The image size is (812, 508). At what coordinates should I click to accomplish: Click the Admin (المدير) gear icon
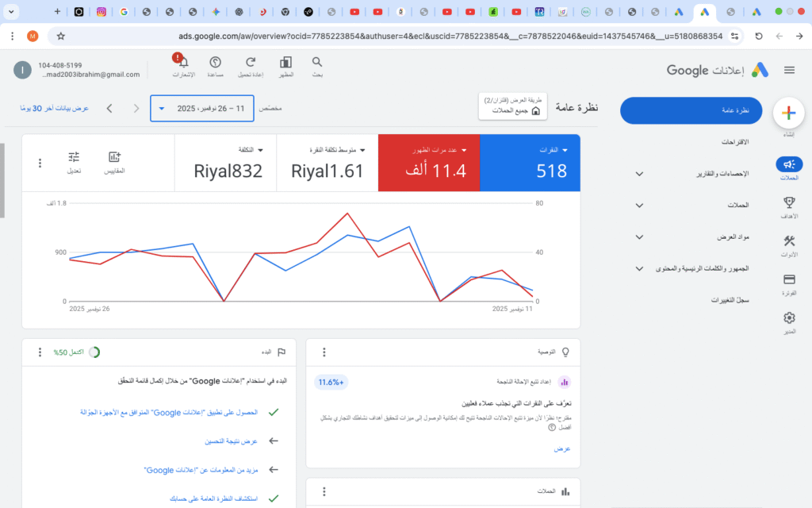(788, 318)
